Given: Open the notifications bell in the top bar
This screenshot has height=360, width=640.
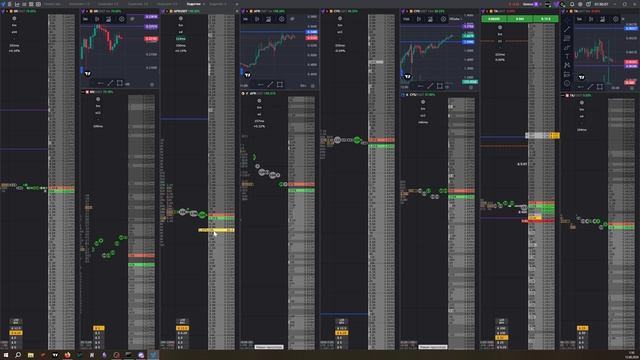Looking at the screenshot, I should pyautogui.click(x=572, y=4).
